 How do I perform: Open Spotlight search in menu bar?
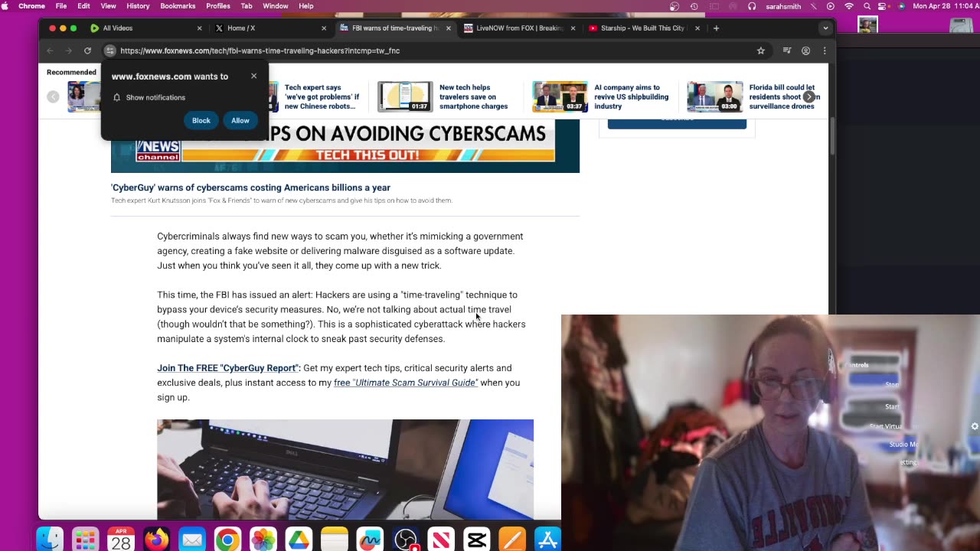(x=867, y=6)
